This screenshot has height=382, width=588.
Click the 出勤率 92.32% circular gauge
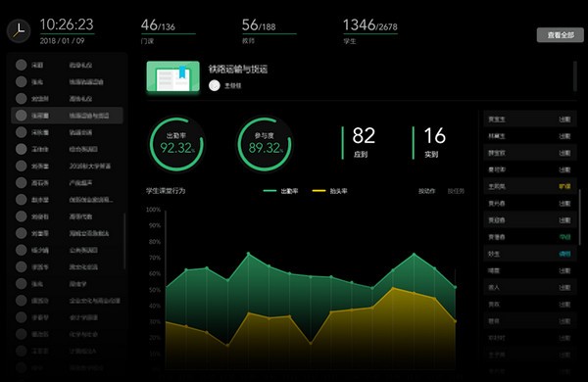(176, 144)
